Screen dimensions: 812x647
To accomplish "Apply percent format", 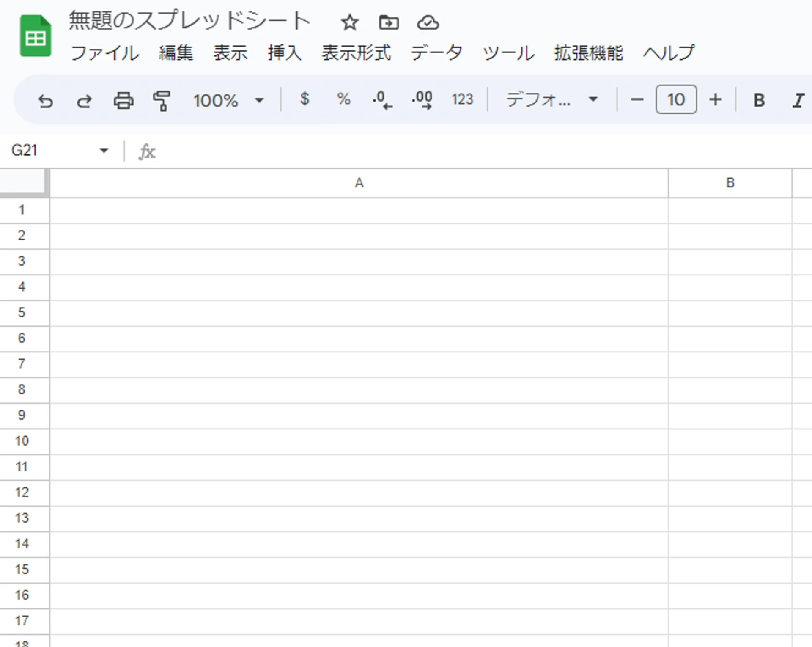I will [343, 99].
